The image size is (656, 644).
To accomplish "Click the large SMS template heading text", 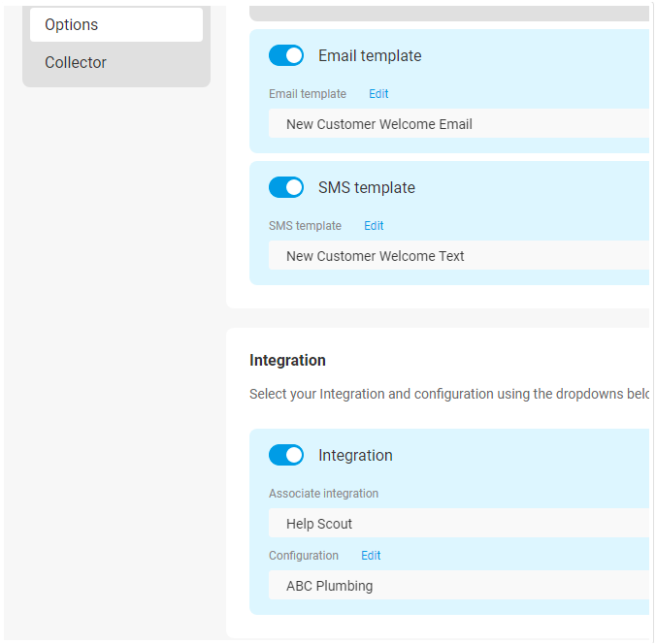I will coord(367,187).
